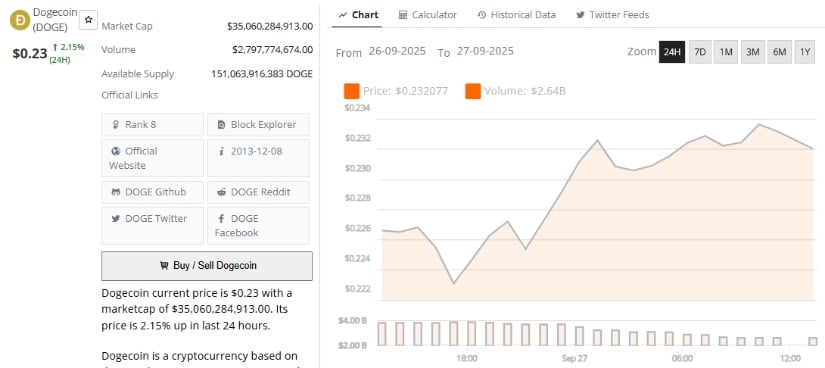
Task: Edit the From date 26-09-2025
Action: click(397, 52)
